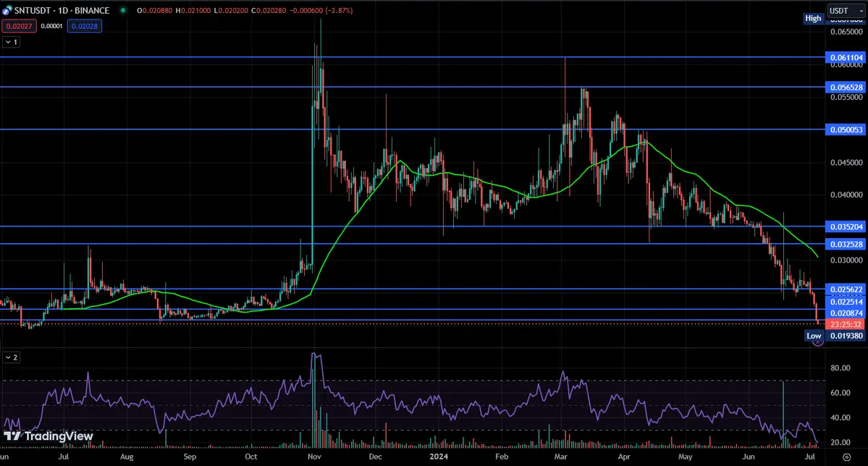Click the high price value 0.021000

tap(195, 11)
